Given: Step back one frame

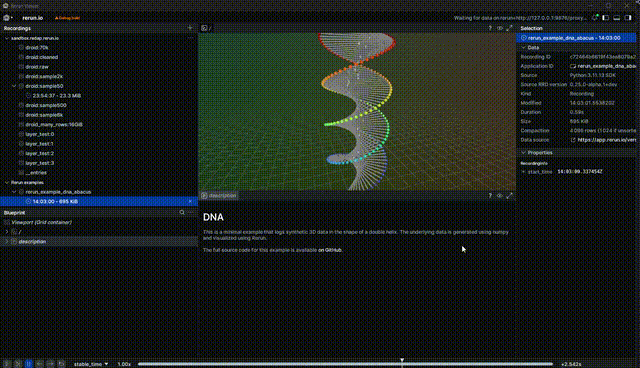Looking at the screenshot, I should (x=39, y=364).
